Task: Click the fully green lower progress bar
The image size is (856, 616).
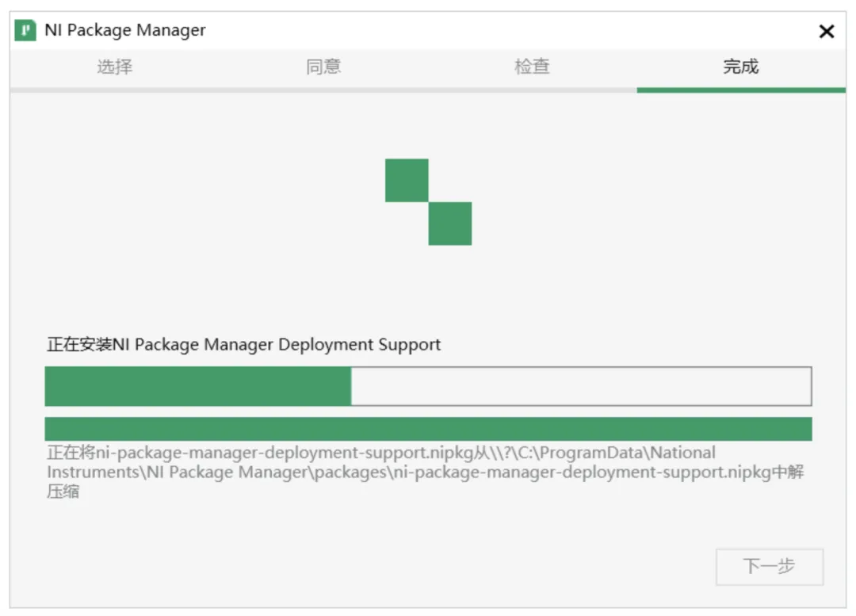Action: click(x=428, y=429)
